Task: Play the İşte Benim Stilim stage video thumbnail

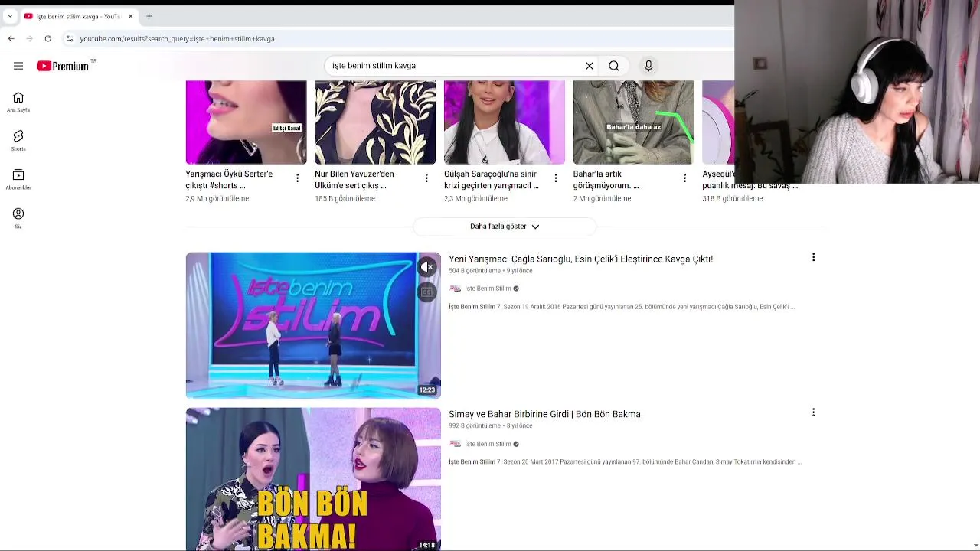Action: coord(313,326)
